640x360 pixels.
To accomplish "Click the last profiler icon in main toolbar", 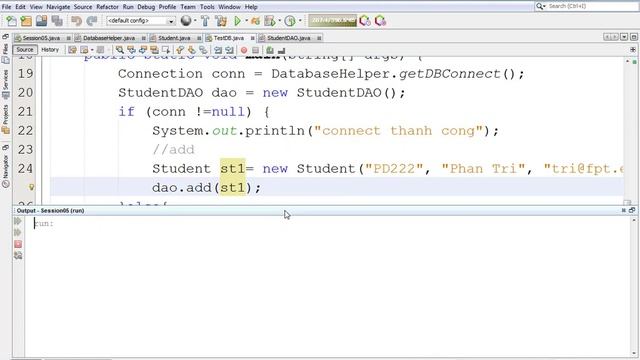I will [380, 21].
